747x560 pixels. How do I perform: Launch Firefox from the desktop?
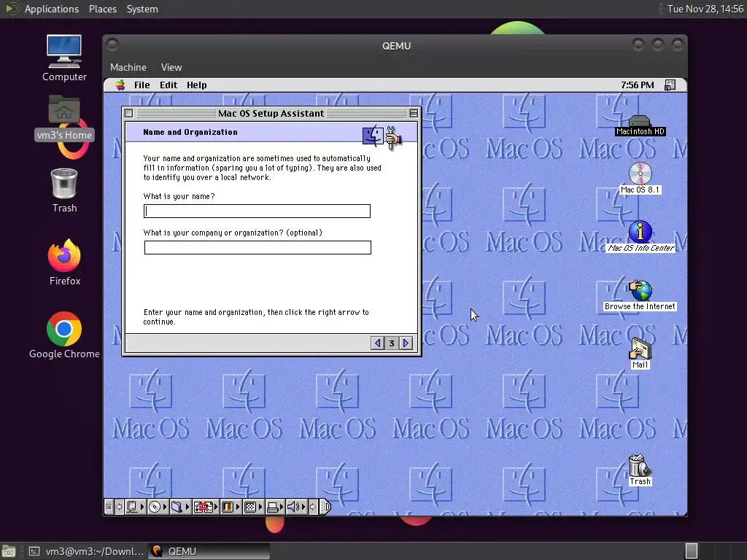64,262
